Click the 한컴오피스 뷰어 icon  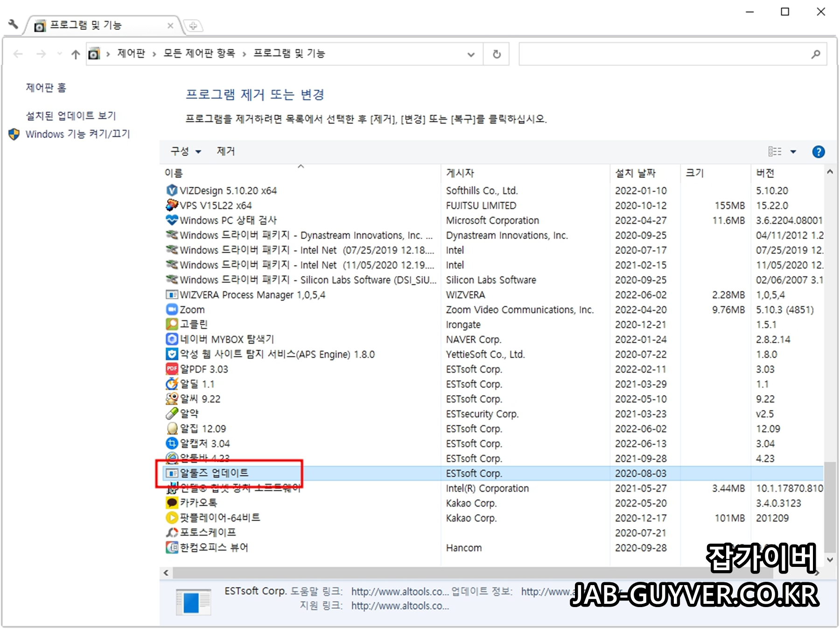pos(172,547)
